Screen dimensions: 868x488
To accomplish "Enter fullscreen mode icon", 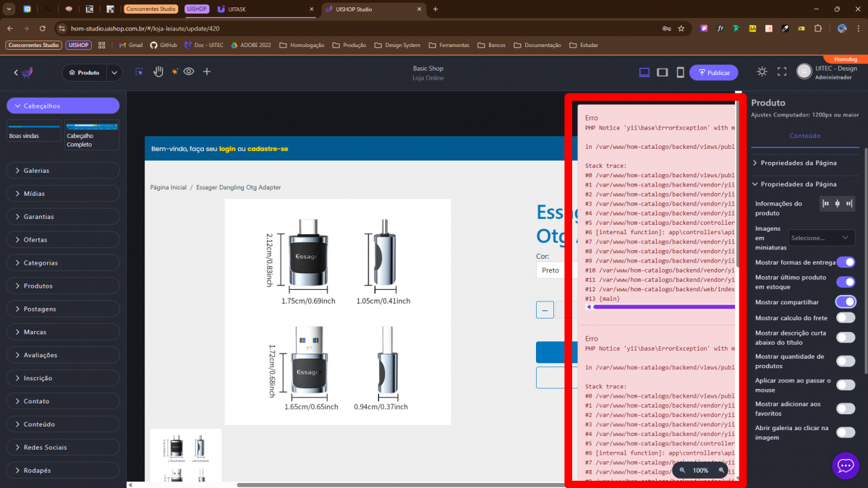I will click(781, 72).
